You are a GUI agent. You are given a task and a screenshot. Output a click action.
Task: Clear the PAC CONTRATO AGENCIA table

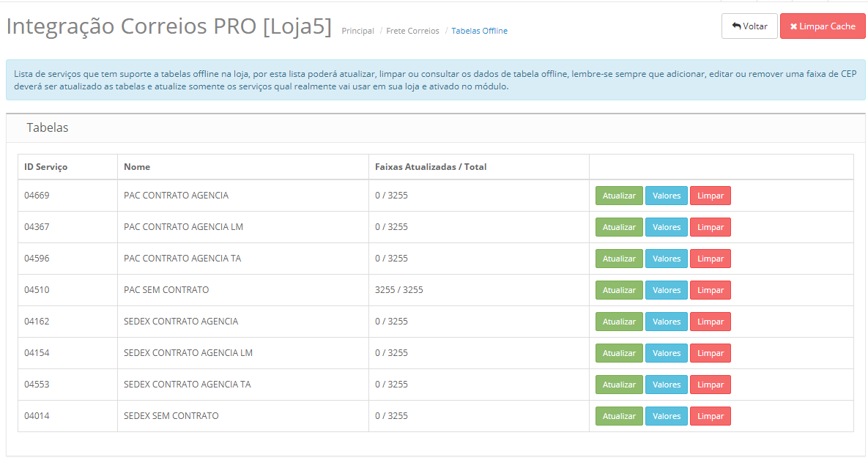coord(710,196)
